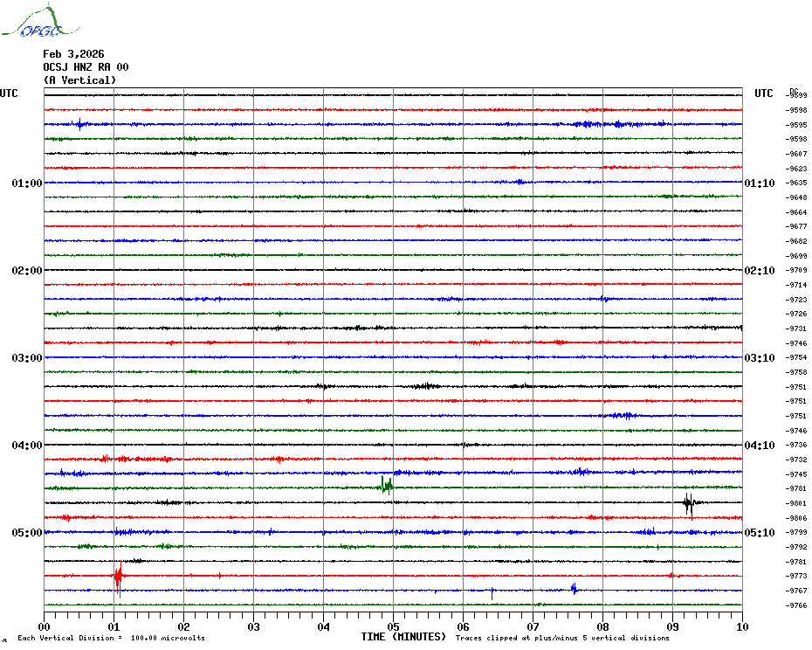
Task: Click the DC offset value "-9731"
Action: pyautogui.click(x=796, y=328)
